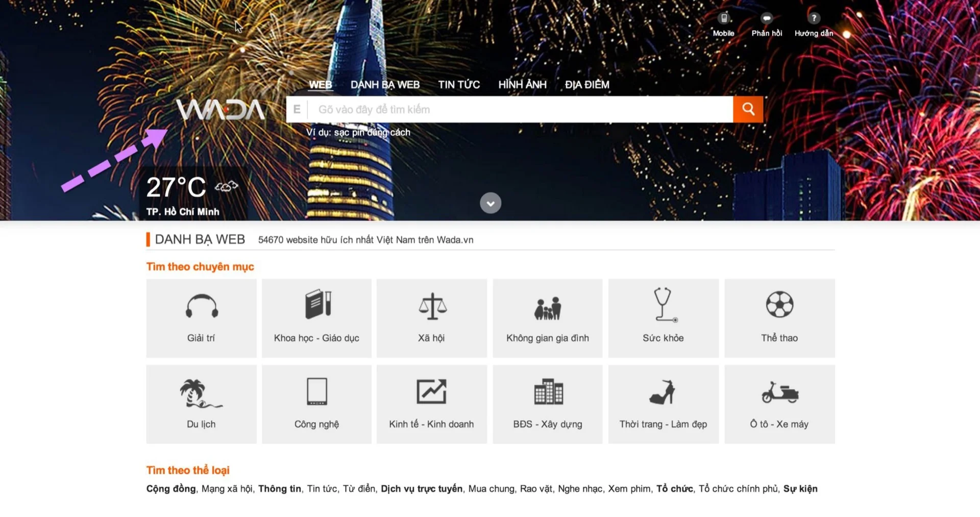Open the Mobile phone icon
980x517 pixels.
pos(723,19)
